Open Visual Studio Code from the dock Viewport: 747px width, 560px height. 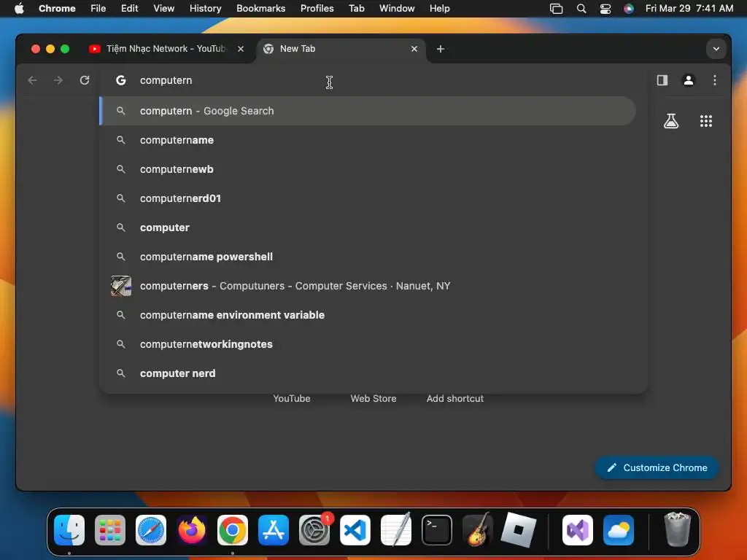(x=355, y=530)
